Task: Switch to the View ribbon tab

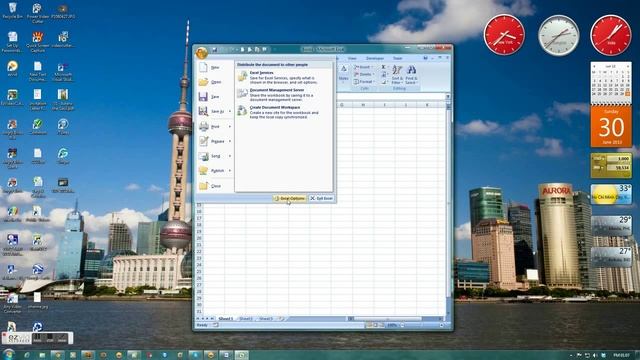Action: (352, 58)
